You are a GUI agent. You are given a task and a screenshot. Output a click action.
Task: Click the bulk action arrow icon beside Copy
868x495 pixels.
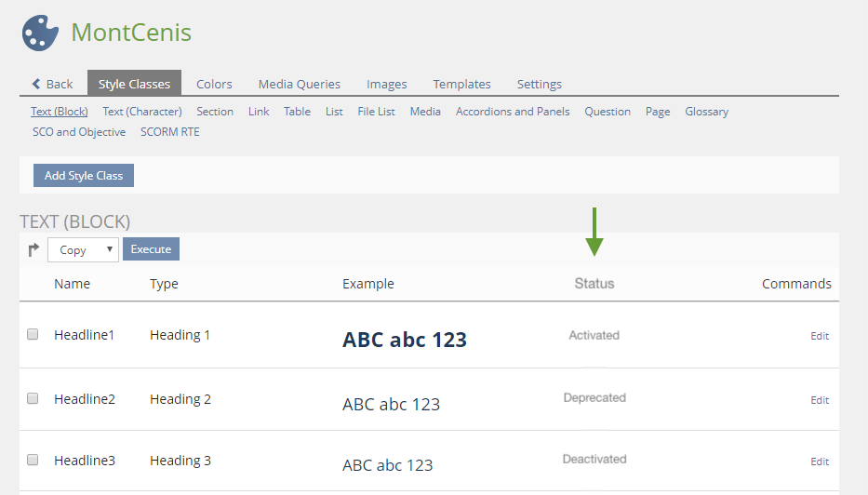[x=34, y=249]
